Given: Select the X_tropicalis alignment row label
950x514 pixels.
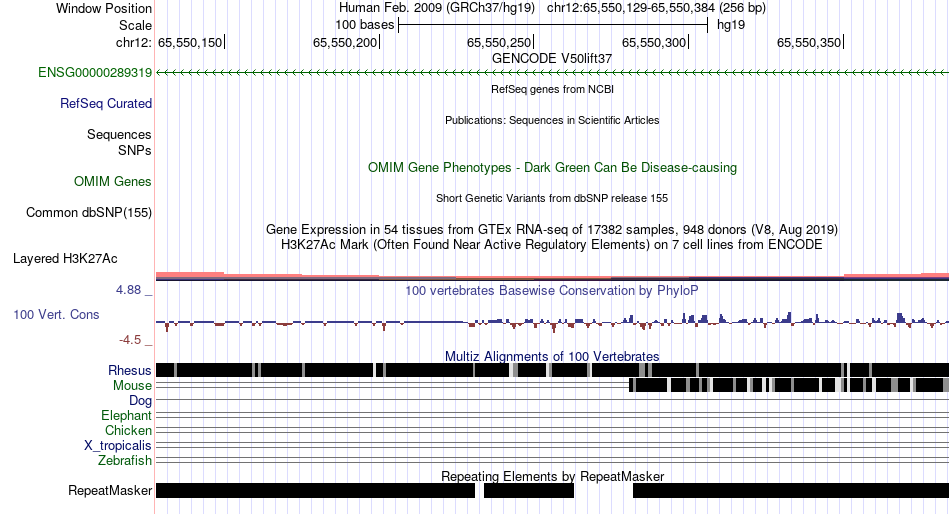Looking at the screenshot, I should coord(117,446).
